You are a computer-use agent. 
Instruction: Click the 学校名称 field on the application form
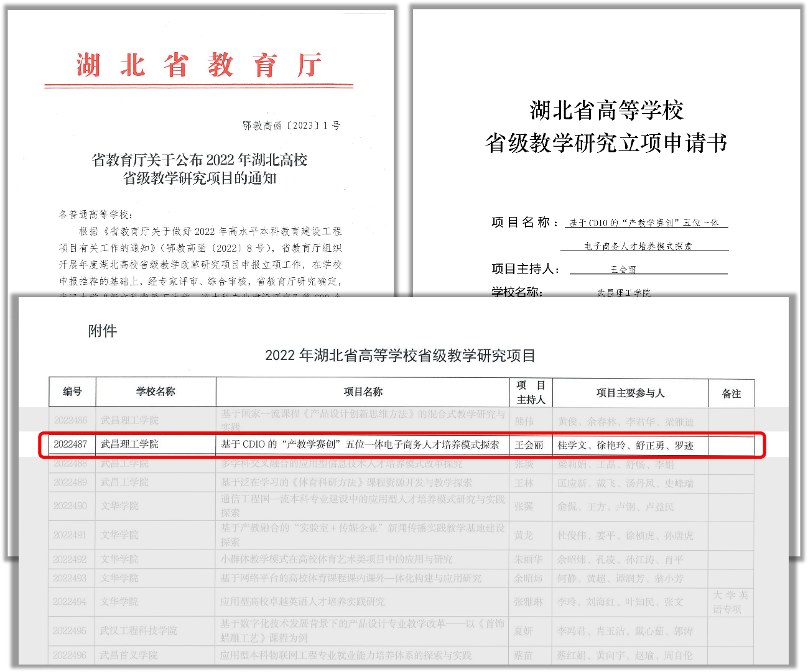click(x=623, y=293)
